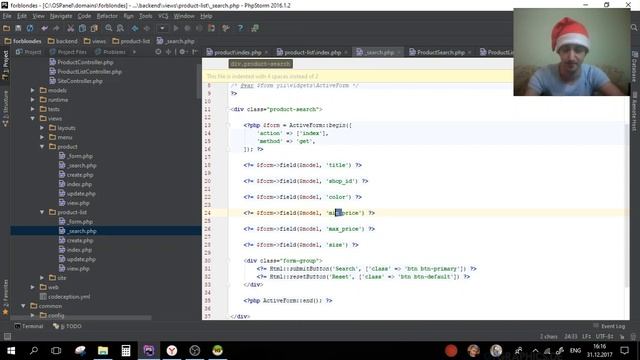Click the Redo arrow icon
The height and width of the screenshot is (360, 640).
click(x=56, y=28)
